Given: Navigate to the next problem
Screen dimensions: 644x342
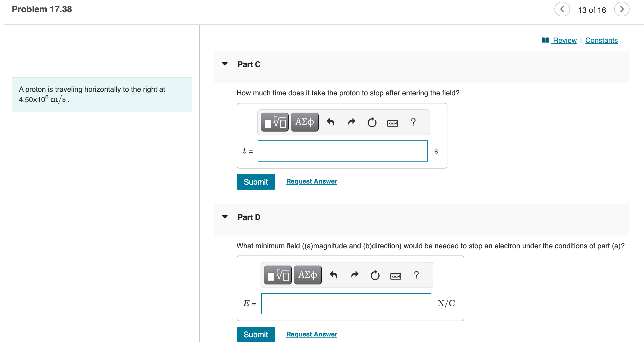Looking at the screenshot, I should pyautogui.click(x=622, y=9).
